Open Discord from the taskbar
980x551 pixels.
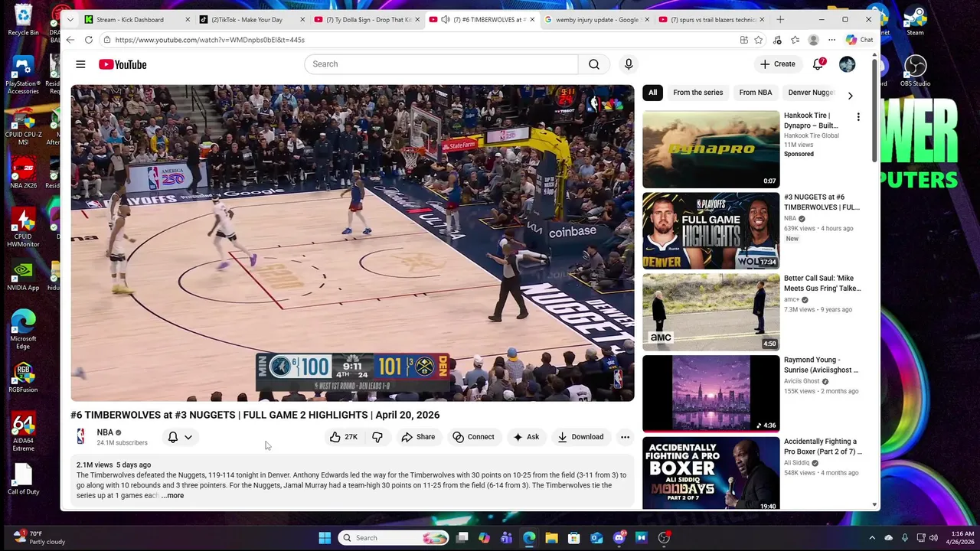pyautogui.click(x=619, y=538)
